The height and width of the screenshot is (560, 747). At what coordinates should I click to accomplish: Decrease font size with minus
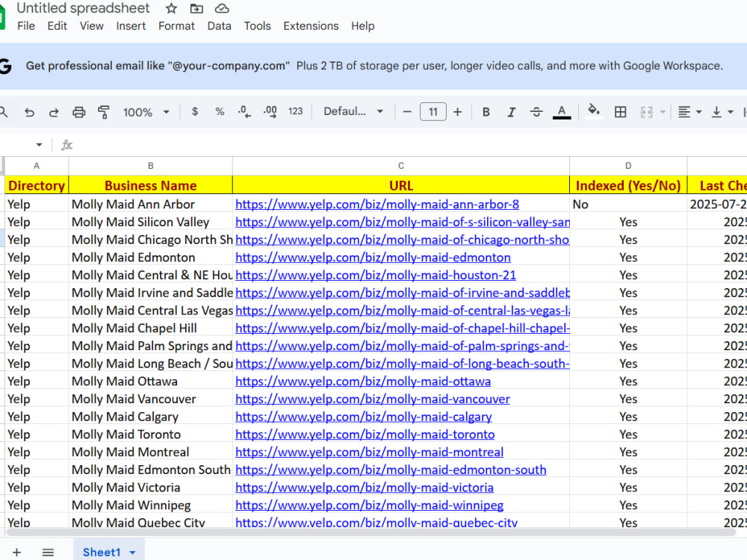pyautogui.click(x=407, y=112)
